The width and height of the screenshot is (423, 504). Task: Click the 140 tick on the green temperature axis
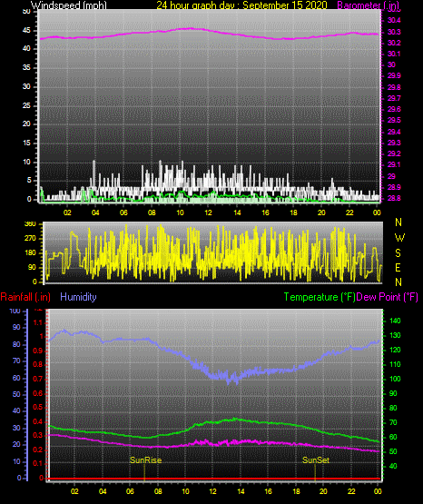(395, 321)
